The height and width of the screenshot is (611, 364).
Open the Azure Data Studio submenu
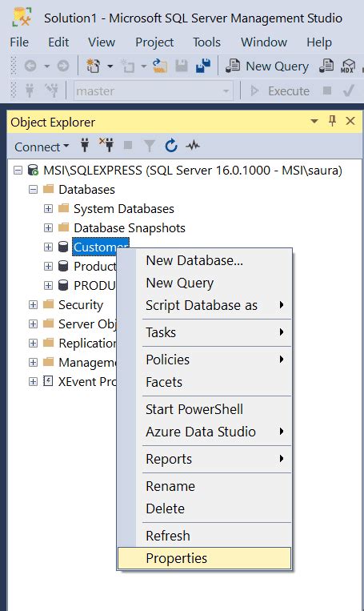204,432
